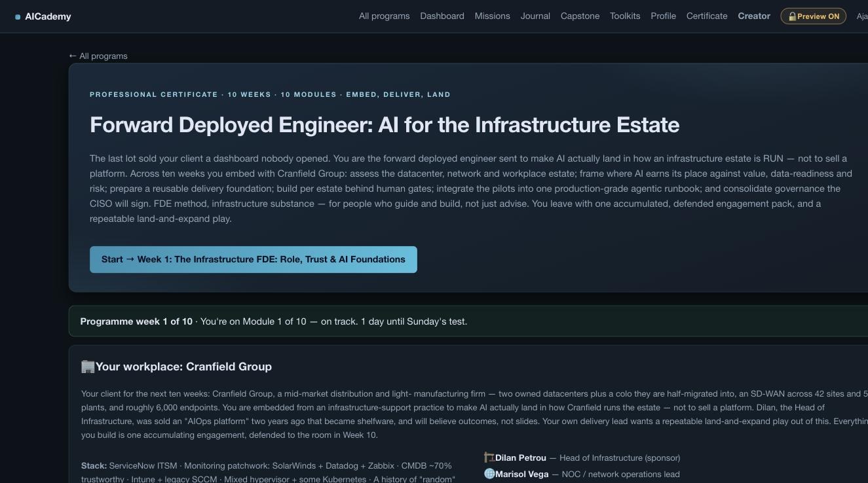
Task: Click the 'Your workplace: Cranfield Group' heading
Action: [x=183, y=367]
